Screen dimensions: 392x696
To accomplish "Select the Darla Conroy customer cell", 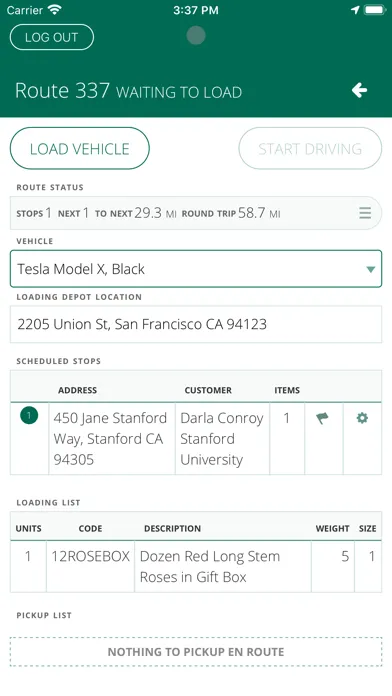I will (222, 439).
